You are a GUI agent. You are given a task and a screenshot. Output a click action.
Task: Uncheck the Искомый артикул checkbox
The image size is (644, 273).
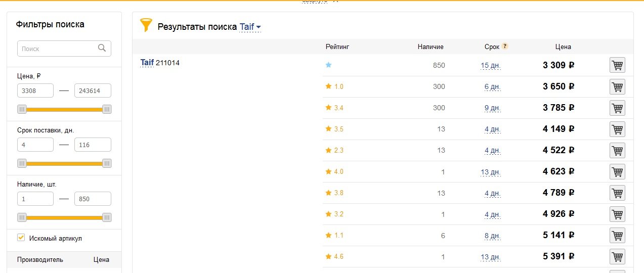21,238
